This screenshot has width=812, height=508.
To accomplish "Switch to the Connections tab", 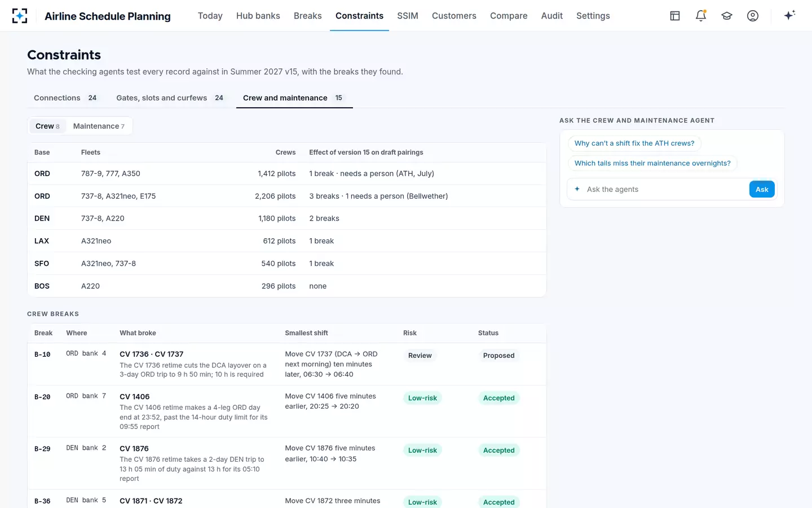I will point(65,98).
